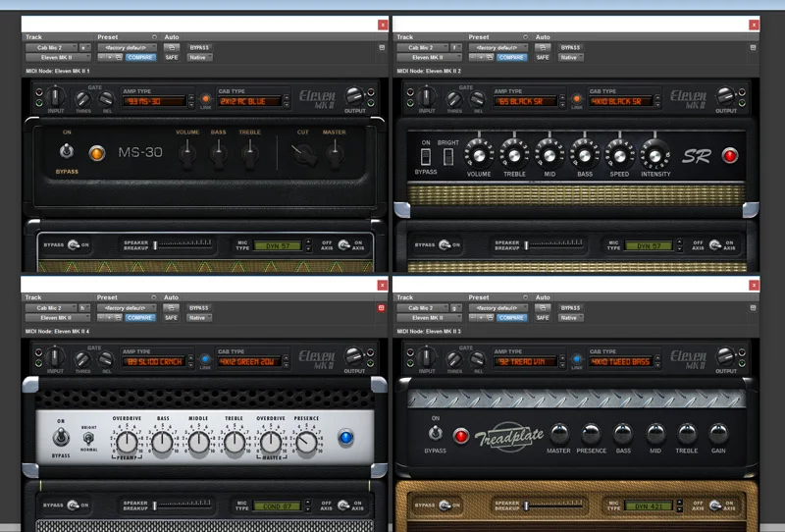Image resolution: width=785 pixels, height=532 pixels.
Task: Open factory default preset menu in MS-30 window
Action: point(128,47)
